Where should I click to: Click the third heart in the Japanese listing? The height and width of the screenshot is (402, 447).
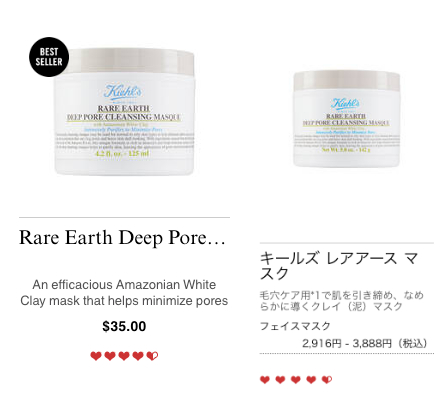[296, 380]
